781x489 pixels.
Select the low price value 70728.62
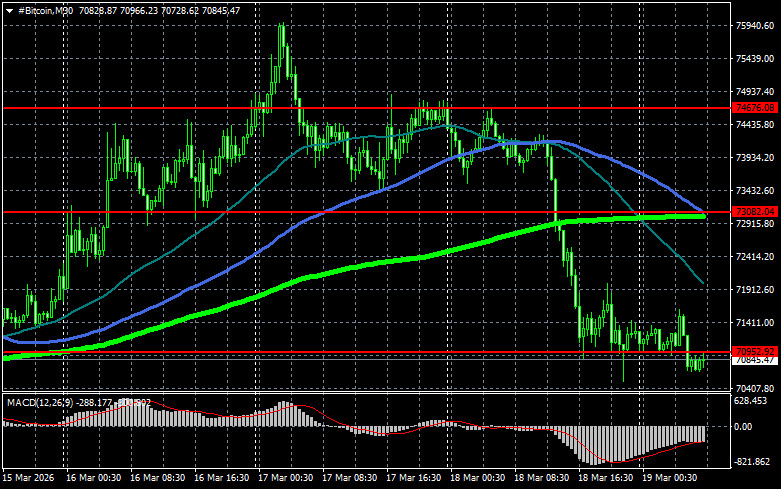click(180, 10)
